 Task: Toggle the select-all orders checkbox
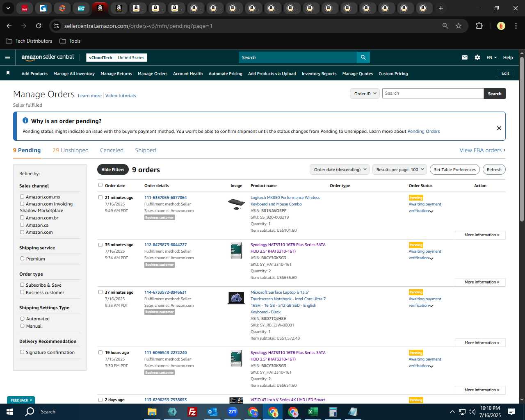[100, 185]
